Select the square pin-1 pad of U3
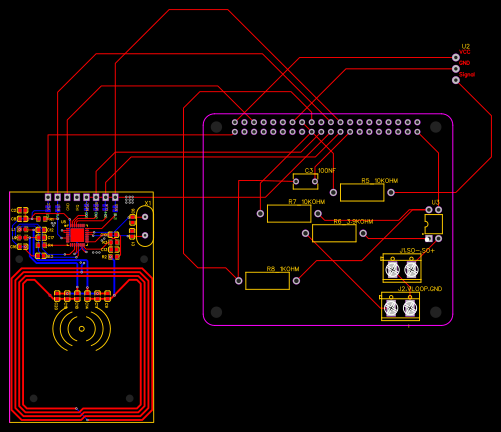The width and height of the screenshot is (501, 432). click(x=429, y=239)
